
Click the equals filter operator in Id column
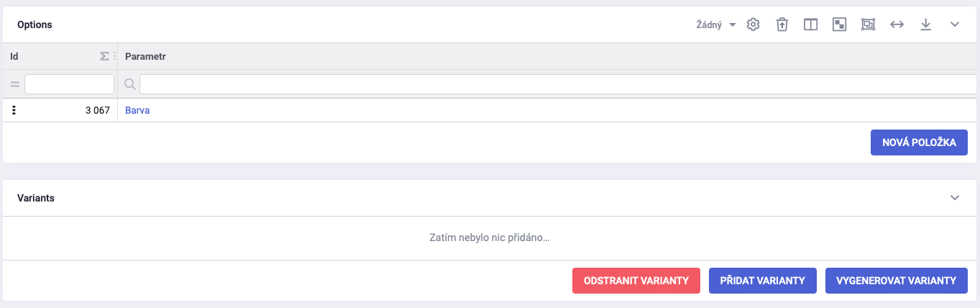click(x=14, y=84)
